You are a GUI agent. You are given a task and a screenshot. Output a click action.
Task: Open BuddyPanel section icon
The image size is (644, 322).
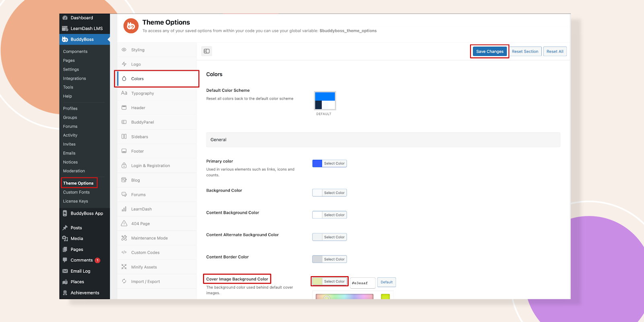pos(124,122)
